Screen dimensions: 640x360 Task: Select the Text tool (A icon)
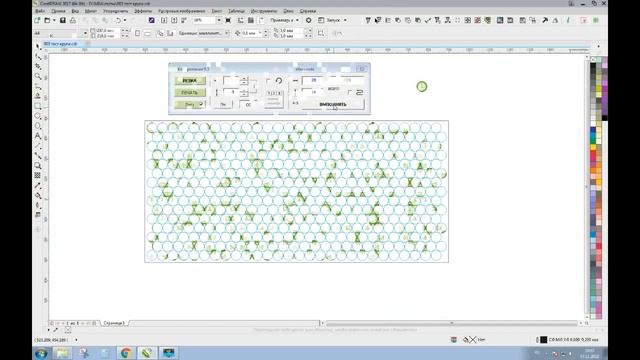(38, 136)
